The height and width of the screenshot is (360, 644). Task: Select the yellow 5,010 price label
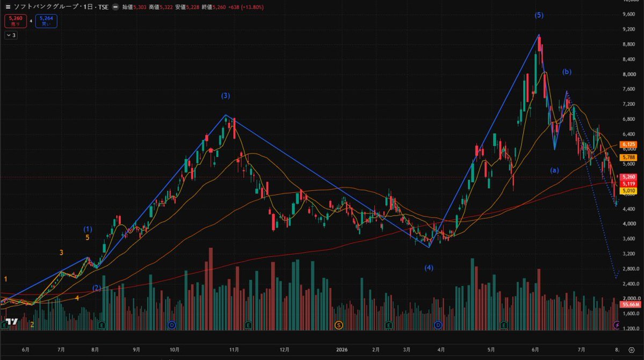click(x=629, y=191)
